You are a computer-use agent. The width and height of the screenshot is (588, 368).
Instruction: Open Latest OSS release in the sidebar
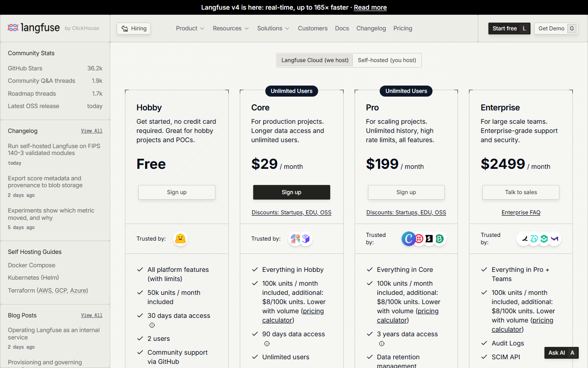(55, 106)
